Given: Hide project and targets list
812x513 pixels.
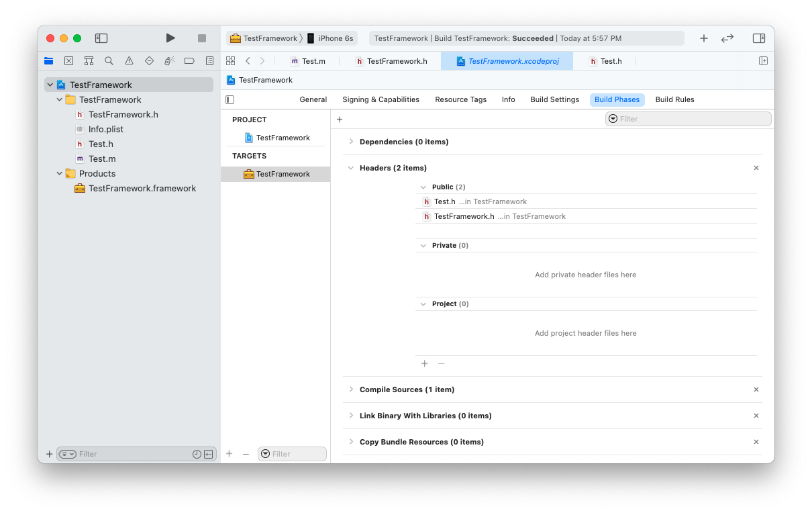Looking at the screenshot, I should (x=230, y=99).
